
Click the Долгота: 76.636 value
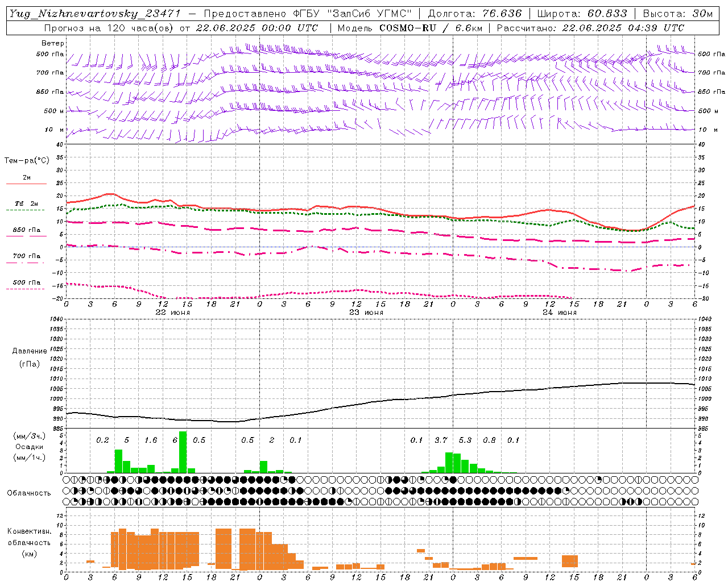click(474, 14)
